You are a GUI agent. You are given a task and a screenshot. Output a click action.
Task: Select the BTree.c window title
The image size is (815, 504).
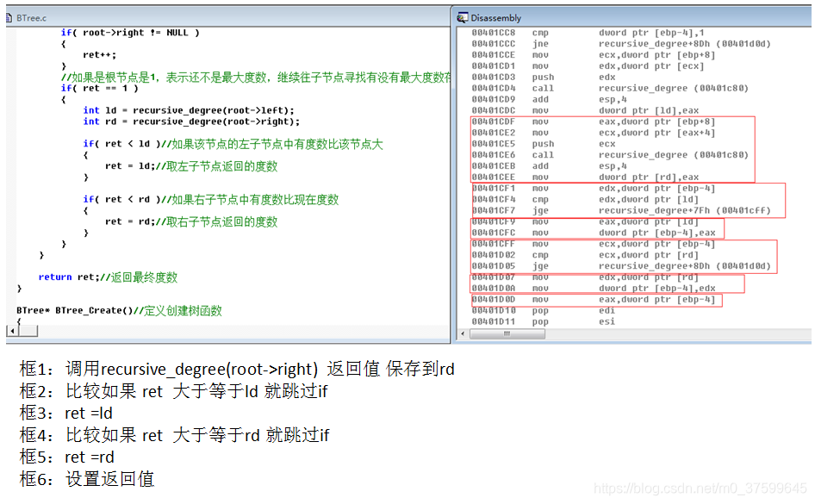tap(31, 18)
